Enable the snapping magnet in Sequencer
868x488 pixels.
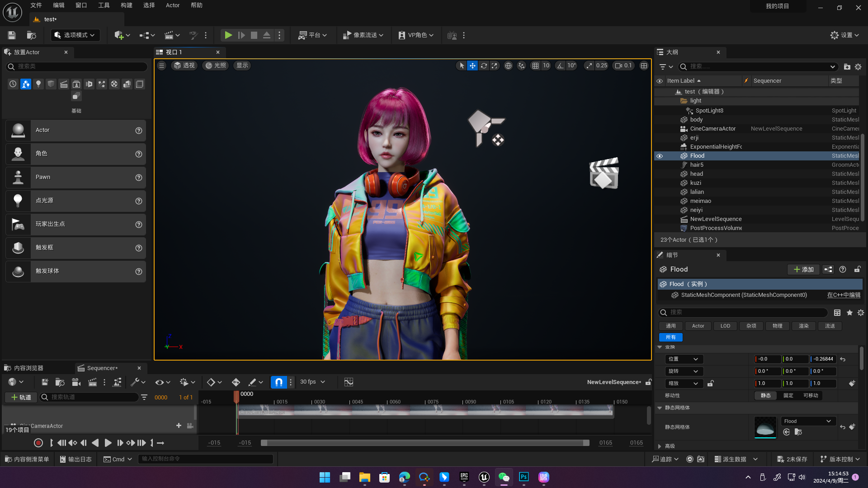click(x=278, y=382)
